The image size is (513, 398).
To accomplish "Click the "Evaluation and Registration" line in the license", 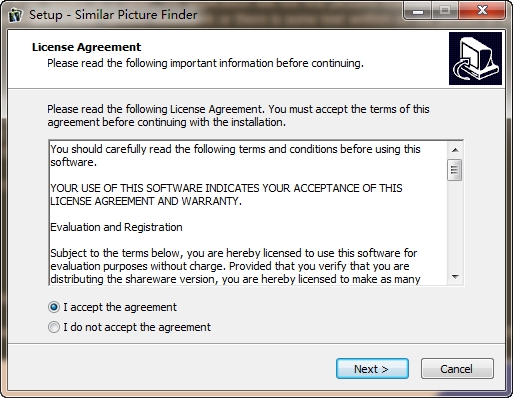I will coord(116,227).
